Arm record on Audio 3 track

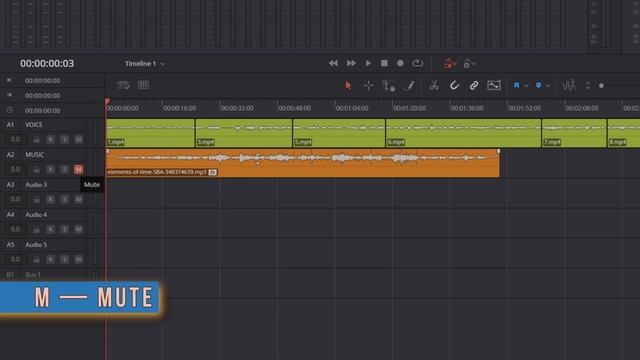[51, 200]
